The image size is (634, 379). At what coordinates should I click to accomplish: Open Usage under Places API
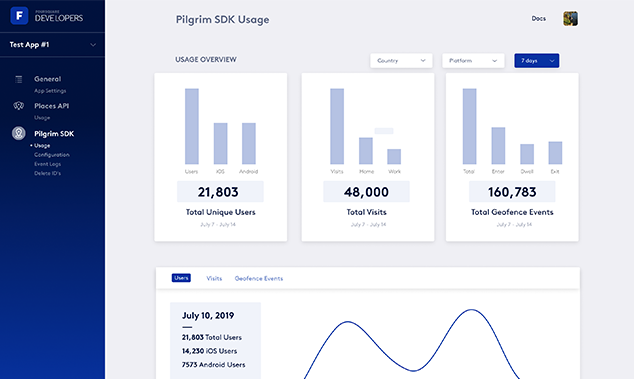42,118
